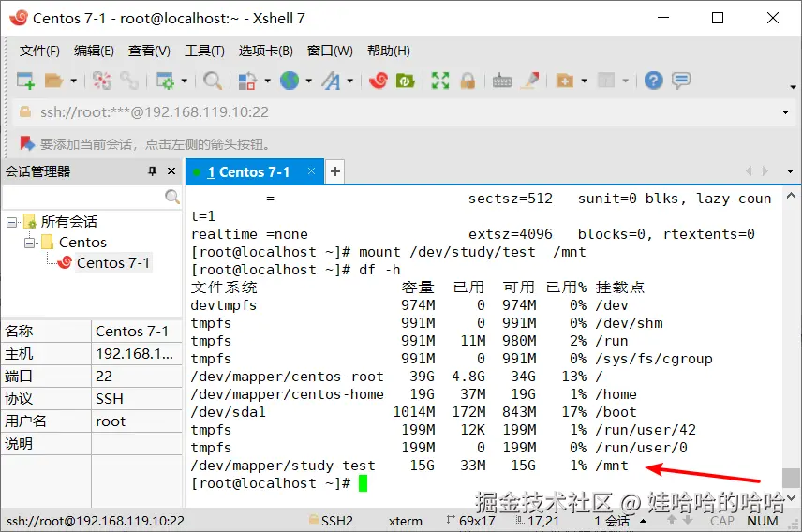Click the Reconnect chain-link icon
Viewport: 802px width, 532px height.
pyautogui.click(x=129, y=81)
